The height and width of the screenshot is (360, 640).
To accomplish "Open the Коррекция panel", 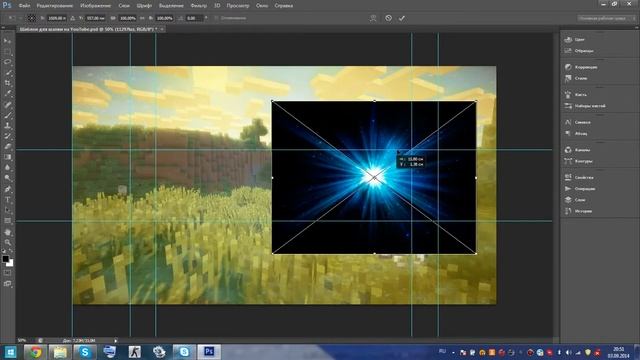I will [581, 67].
